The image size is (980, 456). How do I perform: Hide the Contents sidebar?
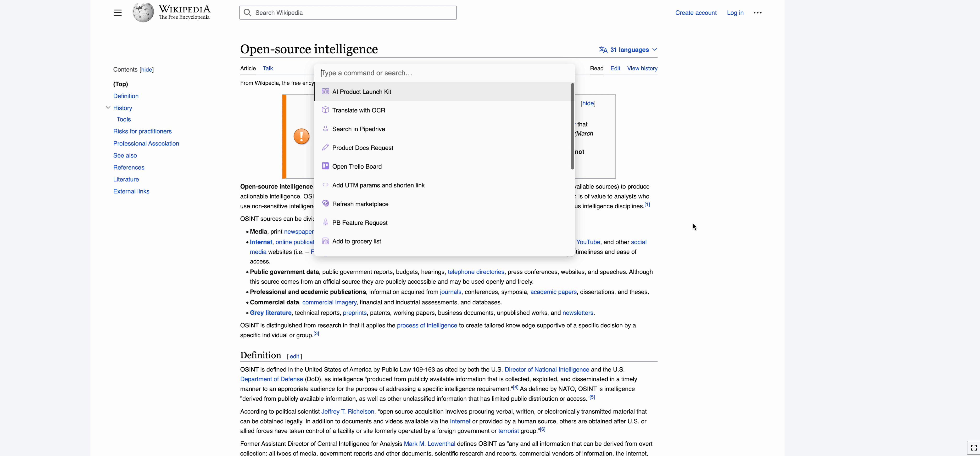[x=146, y=70]
